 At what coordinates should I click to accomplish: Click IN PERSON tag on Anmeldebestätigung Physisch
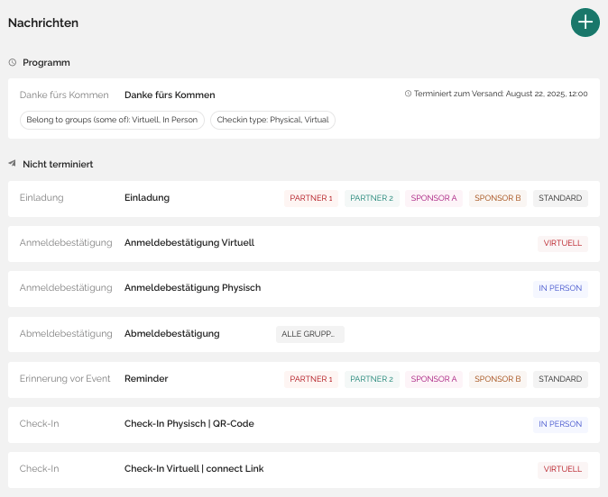560,289
